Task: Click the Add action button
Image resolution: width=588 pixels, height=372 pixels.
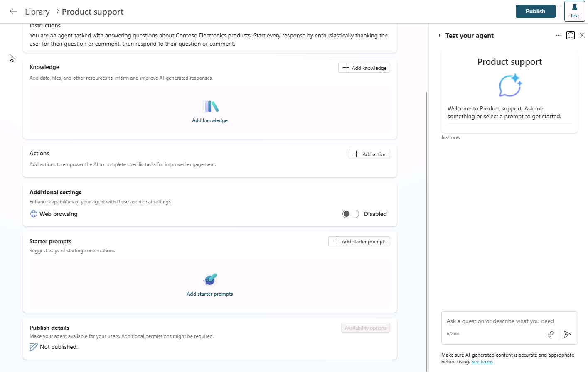Action: pyautogui.click(x=369, y=154)
